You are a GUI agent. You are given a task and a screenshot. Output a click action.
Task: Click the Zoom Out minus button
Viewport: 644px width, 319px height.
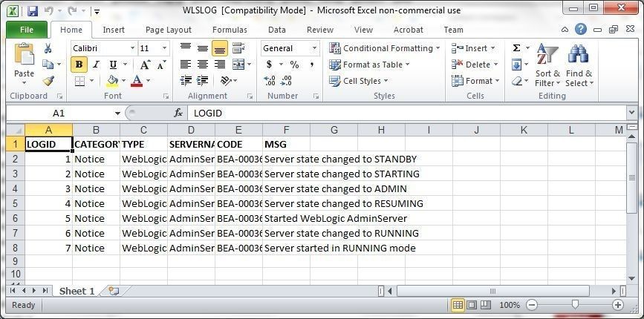point(532,305)
